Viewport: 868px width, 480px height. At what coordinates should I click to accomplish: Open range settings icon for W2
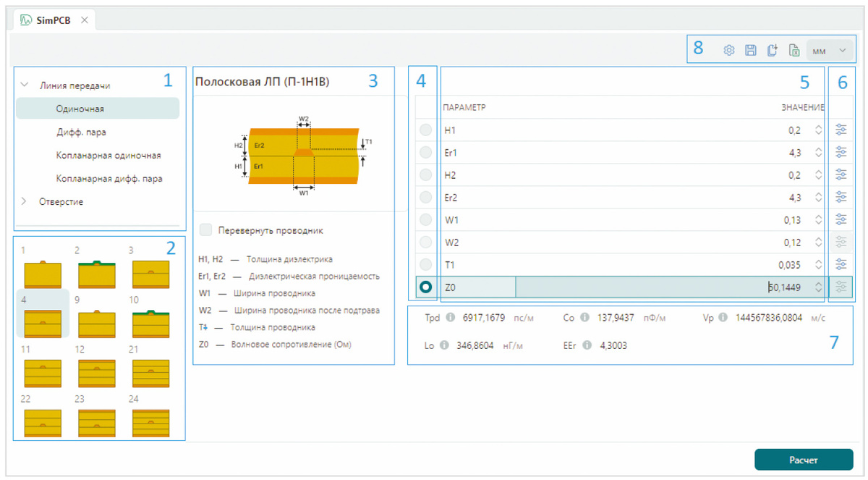pyautogui.click(x=841, y=242)
